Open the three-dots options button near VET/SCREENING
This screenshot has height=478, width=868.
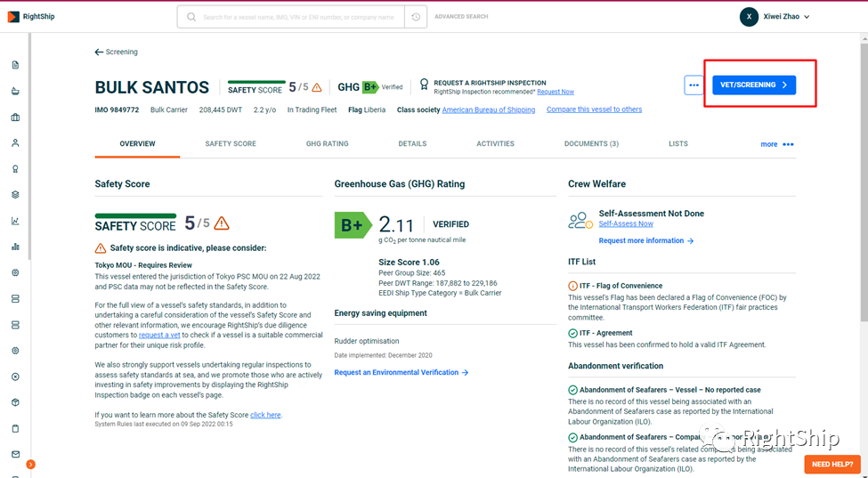pyautogui.click(x=694, y=85)
